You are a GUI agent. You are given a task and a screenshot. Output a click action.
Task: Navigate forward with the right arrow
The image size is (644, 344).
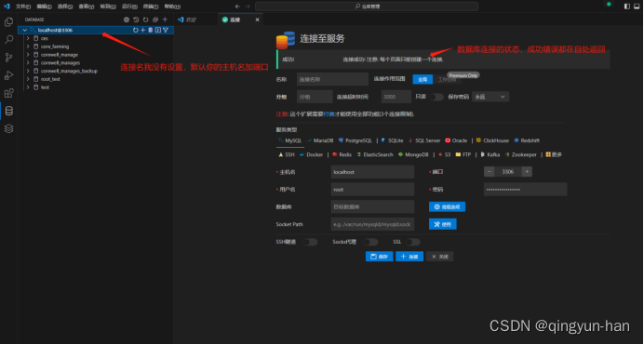click(248, 7)
